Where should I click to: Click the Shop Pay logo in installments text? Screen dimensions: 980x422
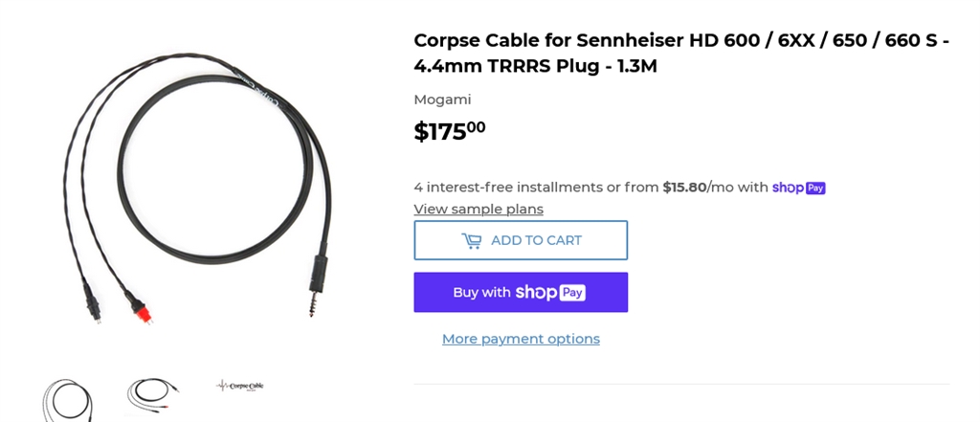pyautogui.click(x=798, y=188)
